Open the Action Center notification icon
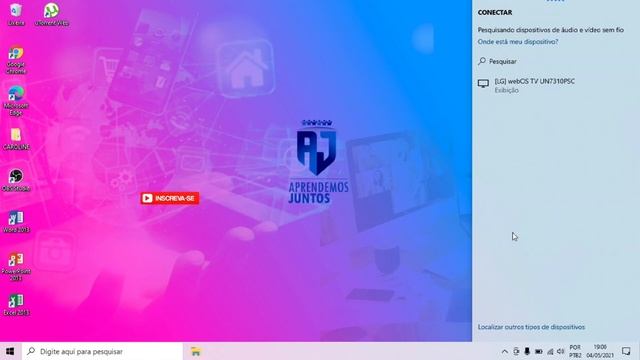Image resolution: width=640 pixels, height=360 pixels. coord(626,351)
